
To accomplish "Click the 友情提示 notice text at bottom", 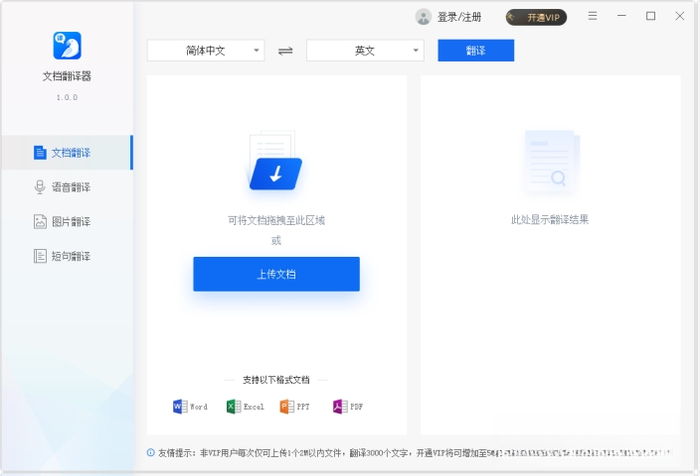I will coord(415,453).
